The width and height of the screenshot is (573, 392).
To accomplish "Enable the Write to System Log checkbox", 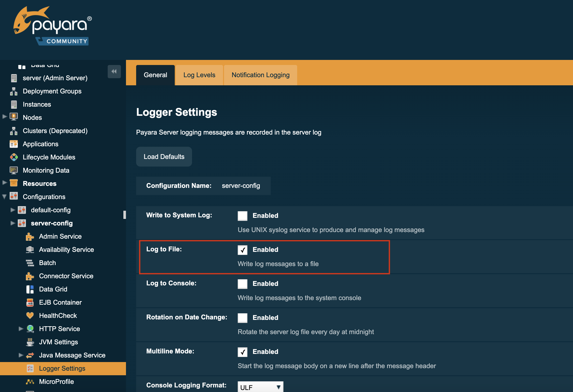I will coord(242,216).
